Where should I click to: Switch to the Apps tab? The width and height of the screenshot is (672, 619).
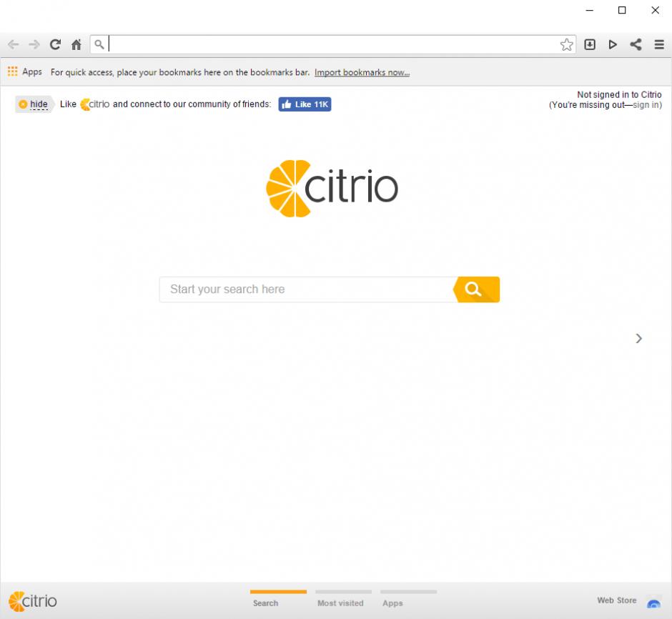pyautogui.click(x=408, y=599)
